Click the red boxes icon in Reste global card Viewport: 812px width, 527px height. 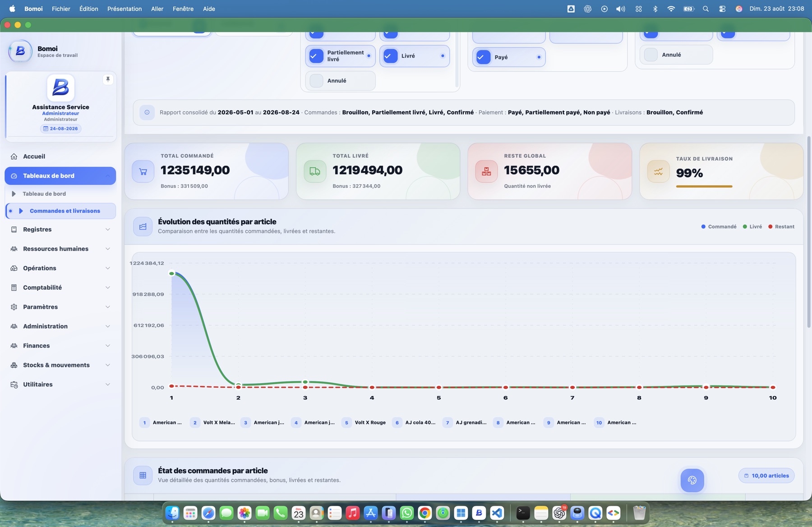pyautogui.click(x=486, y=171)
